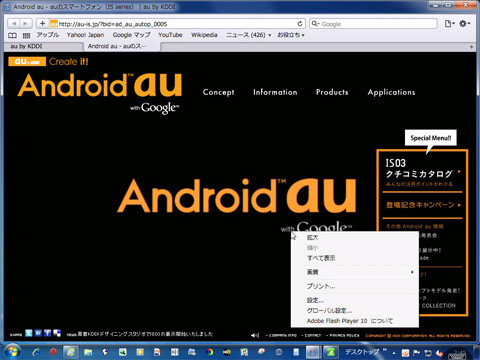Screen dimensions: 480x360
Task: Go back with the browser back arrow
Action: click(x=14, y=24)
